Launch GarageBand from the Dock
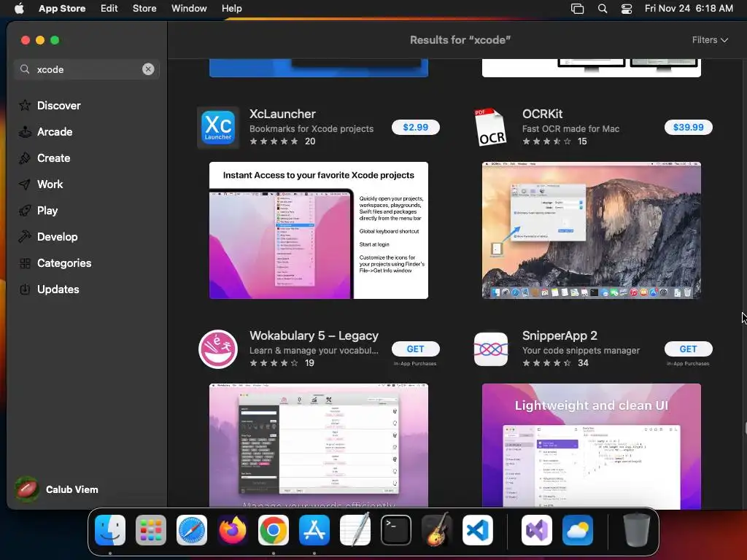 click(437, 530)
